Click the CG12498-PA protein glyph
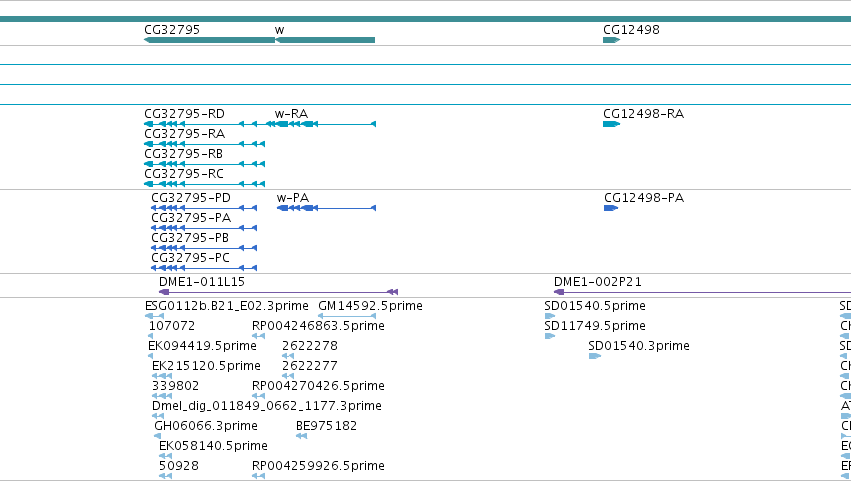 coord(611,208)
